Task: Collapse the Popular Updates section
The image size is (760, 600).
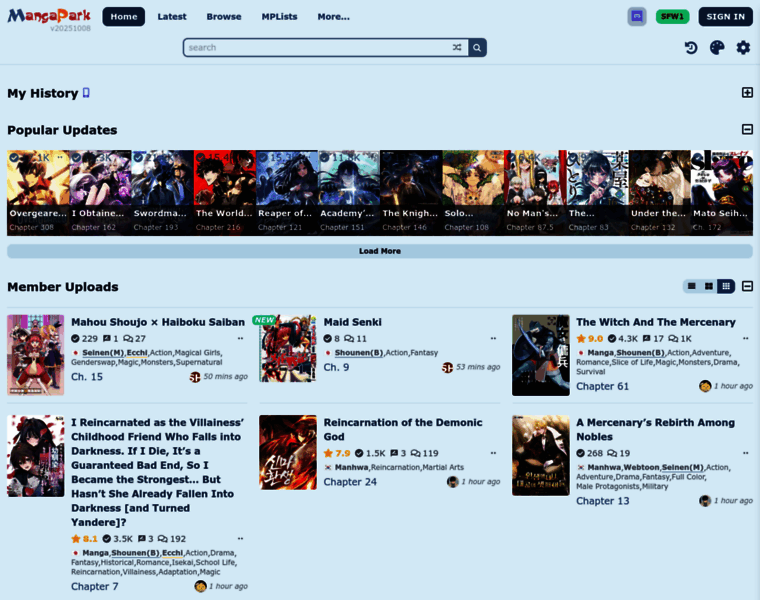Action: coord(747,129)
